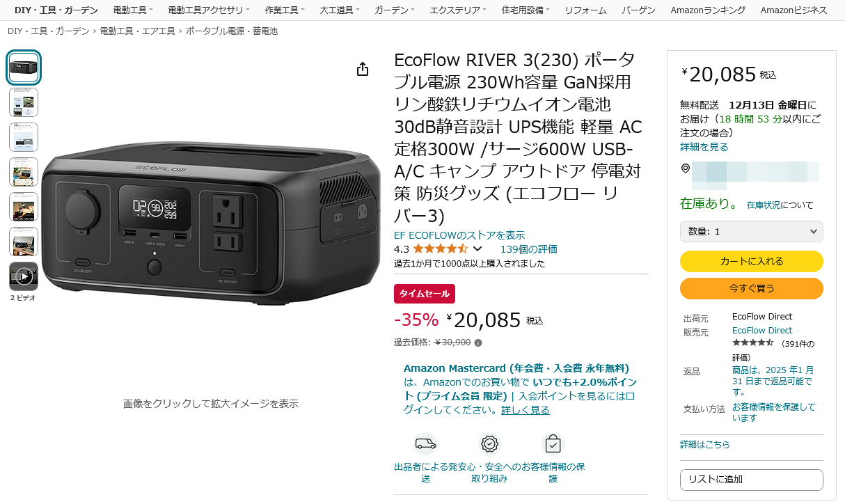Open the 数量 quantity dropdown
The width and height of the screenshot is (845, 504).
pyautogui.click(x=751, y=231)
